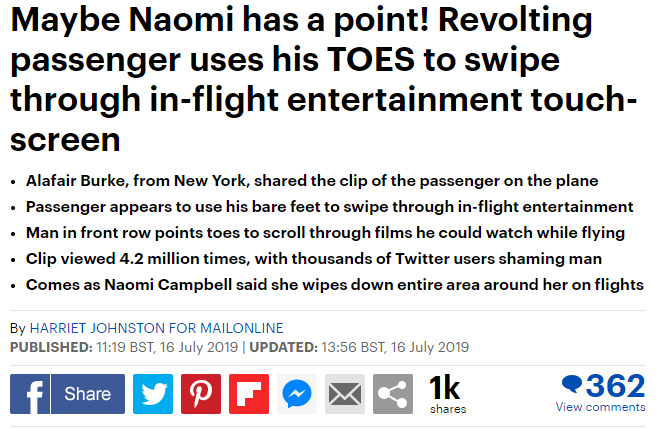
Task: Share the article on Twitter
Action: click(x=152, y=394)
